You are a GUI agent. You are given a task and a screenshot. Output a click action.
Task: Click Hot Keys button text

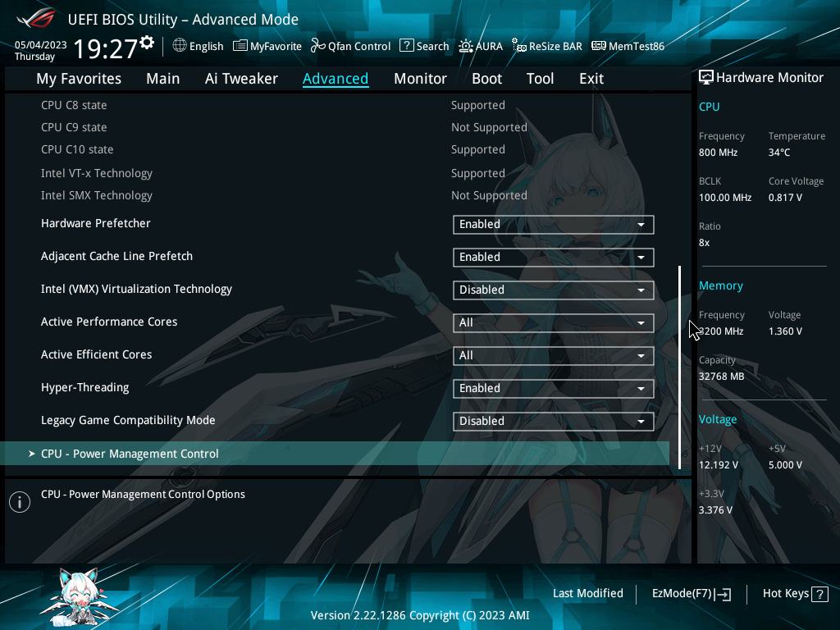pos(785,594)
